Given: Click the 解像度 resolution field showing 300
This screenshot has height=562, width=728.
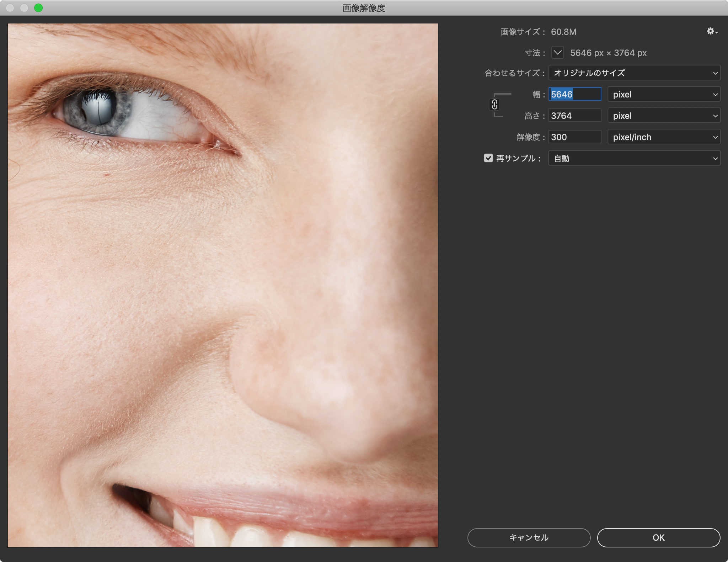Looking at the screenshot, I should [574, 137].
